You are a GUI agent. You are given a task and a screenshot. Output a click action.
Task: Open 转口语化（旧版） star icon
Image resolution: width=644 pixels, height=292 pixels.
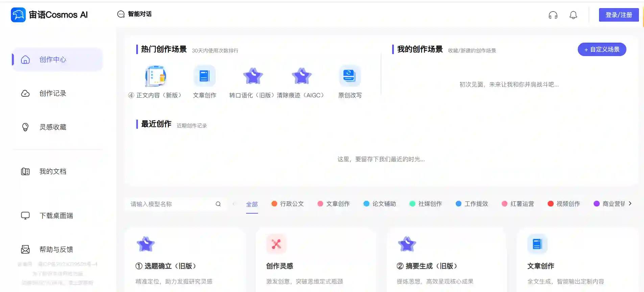tap(253, 76)
